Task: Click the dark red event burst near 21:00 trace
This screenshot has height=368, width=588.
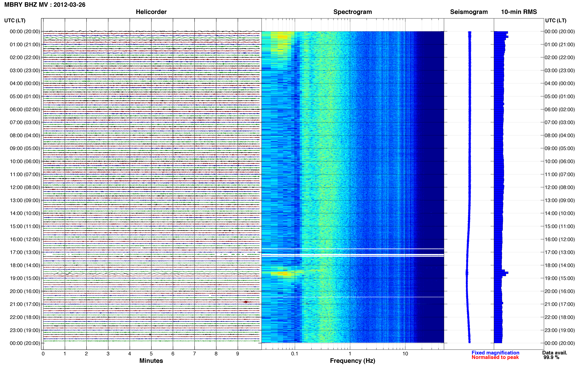Action: point(246,302)
